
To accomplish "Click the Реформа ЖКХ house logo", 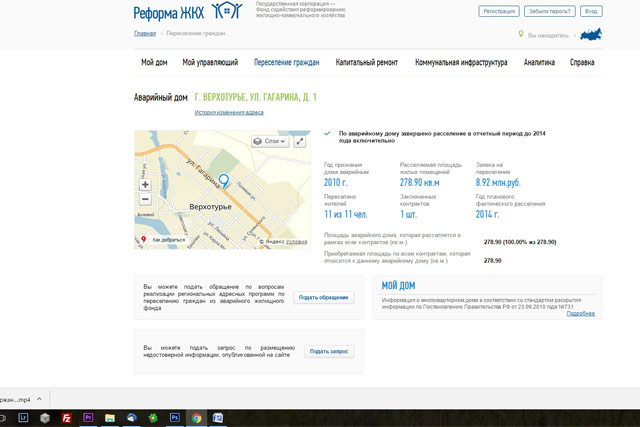I will click(x=231, y=12).
